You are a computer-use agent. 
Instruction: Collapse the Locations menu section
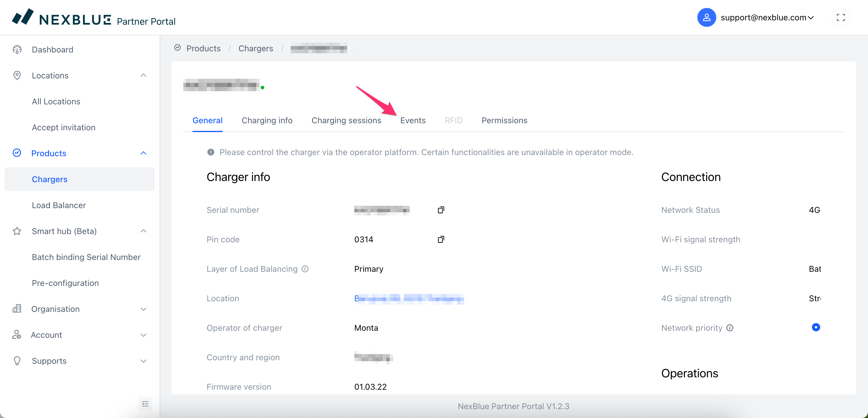coord(143,75)
